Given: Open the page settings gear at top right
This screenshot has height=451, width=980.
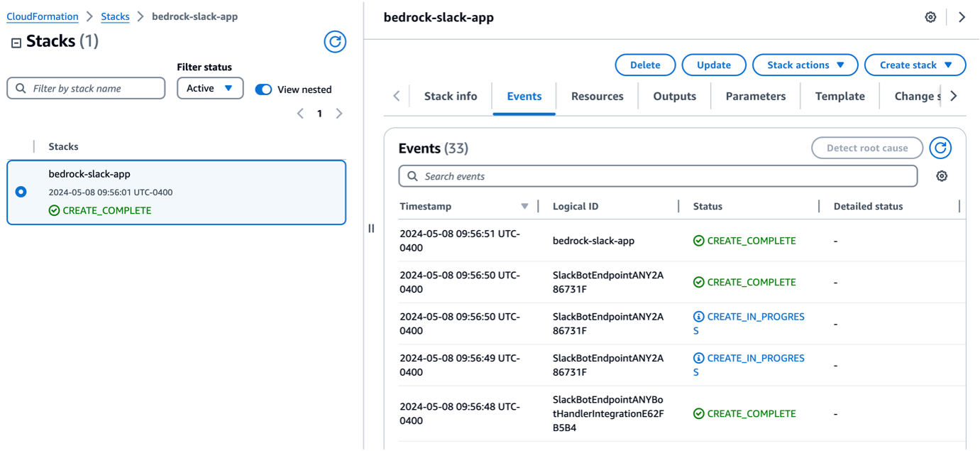Looking at the screenshot, I should [x=930, y=16].
